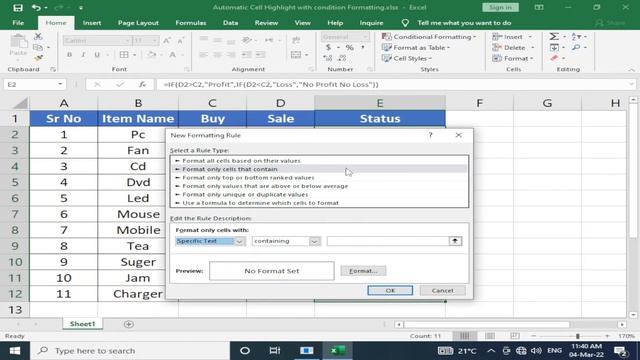
Task: Click the Task View taskbar icon
Action: (x=275, y=351)
